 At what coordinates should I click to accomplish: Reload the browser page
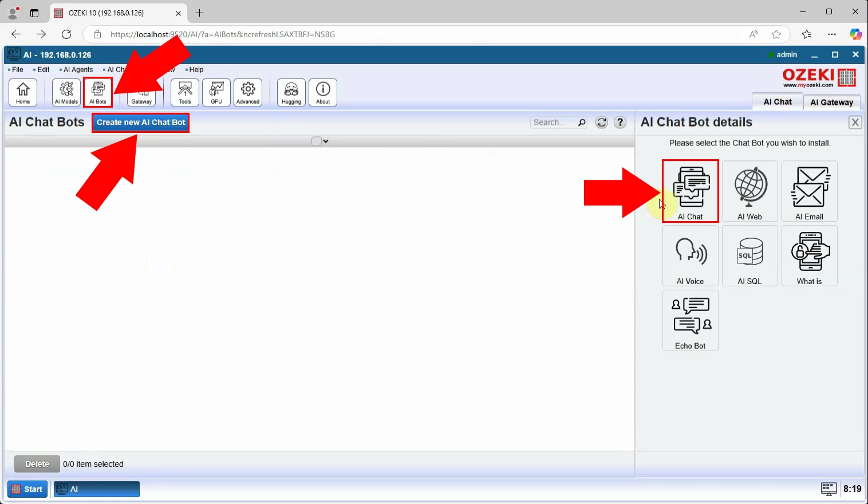[66, 34]
